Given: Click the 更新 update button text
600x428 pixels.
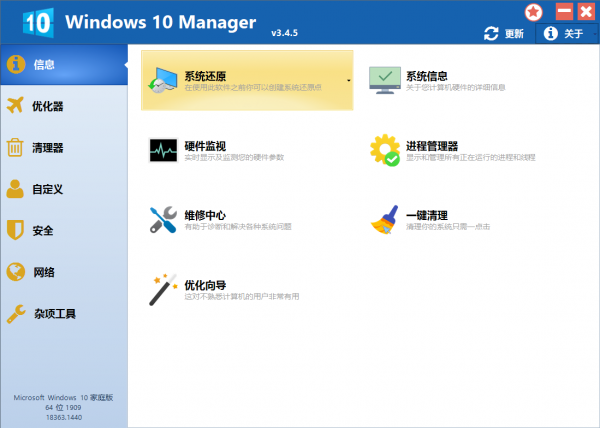Looking at the screenshot, I should (x=514, y=34).
